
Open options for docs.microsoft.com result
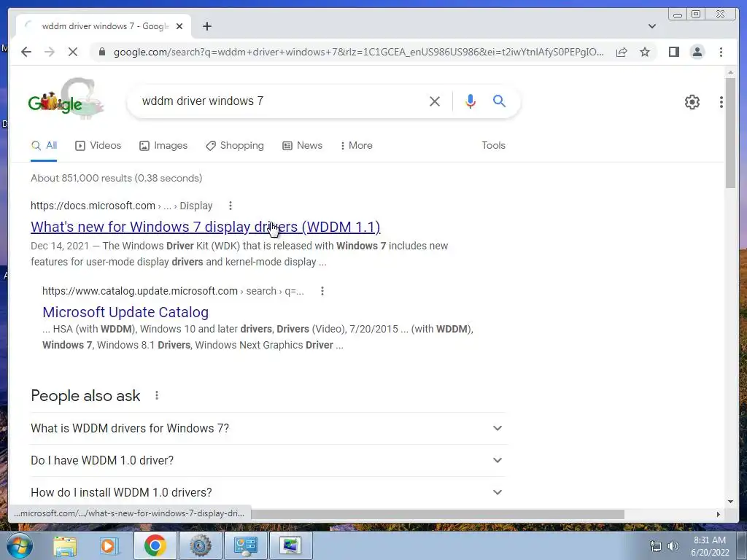click(x=231, y=206)
